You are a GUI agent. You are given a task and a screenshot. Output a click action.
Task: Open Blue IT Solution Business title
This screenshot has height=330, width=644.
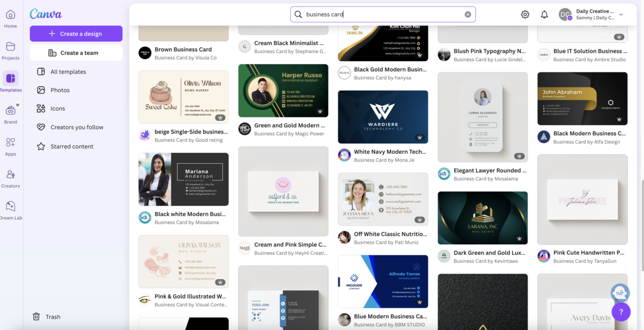pyautogui.click(x=589, y=51)
